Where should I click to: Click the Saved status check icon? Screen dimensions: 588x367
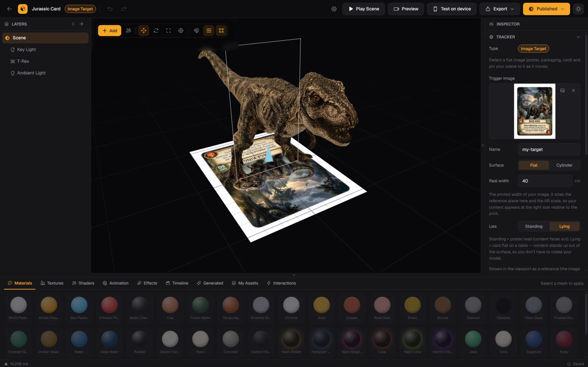pos(569,364)
